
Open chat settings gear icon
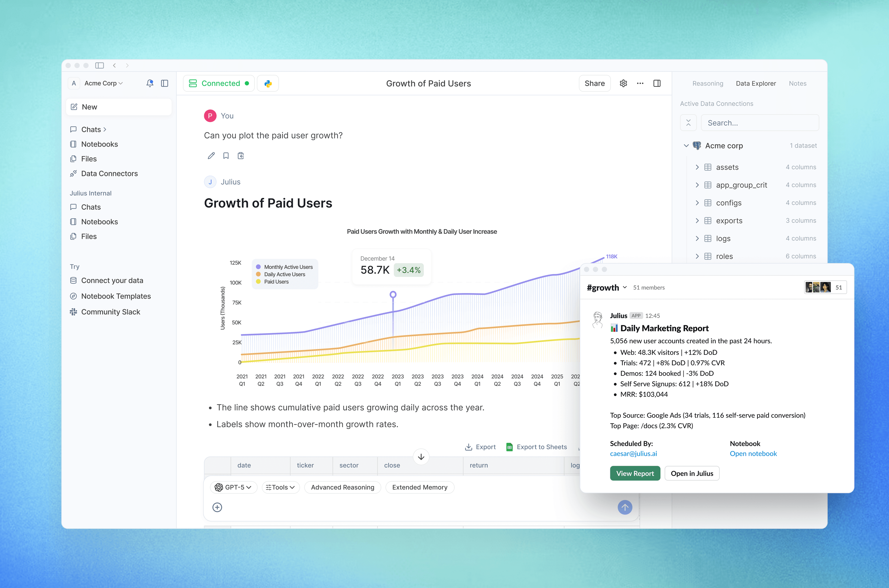pos(623,83)
